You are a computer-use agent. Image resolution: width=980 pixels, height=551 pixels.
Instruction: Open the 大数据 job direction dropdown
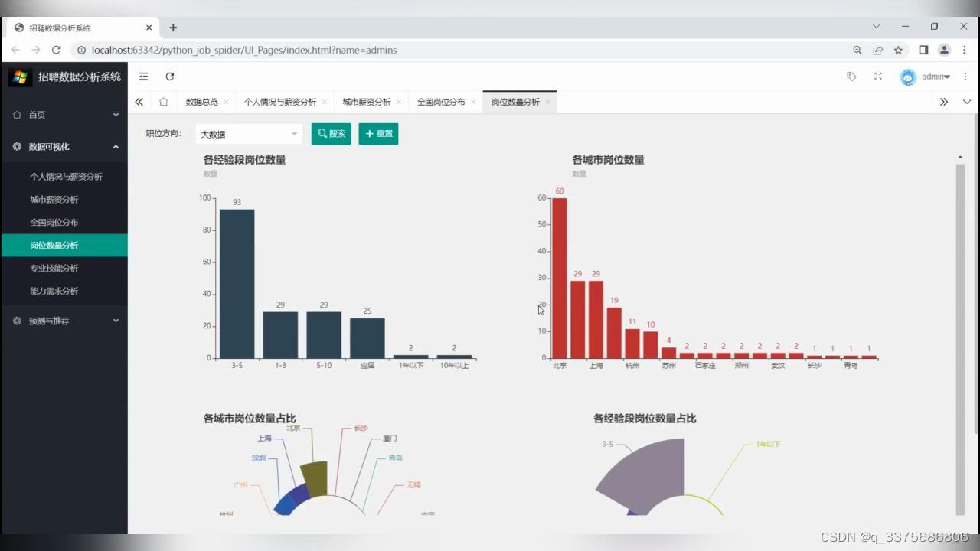[x=248, y=134]
